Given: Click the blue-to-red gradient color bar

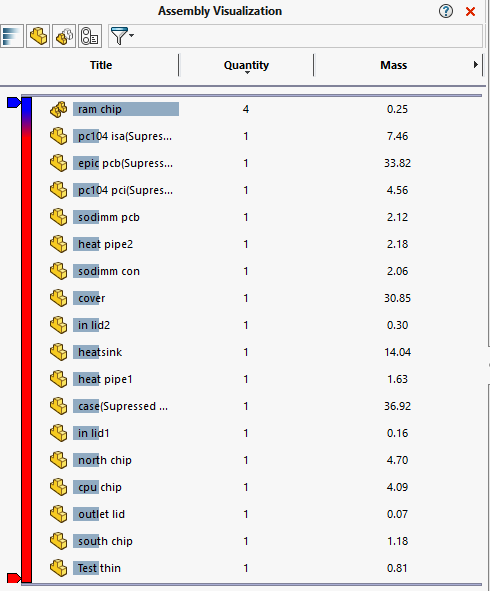Looking at the screenshot, I should (x=26, y=340).
